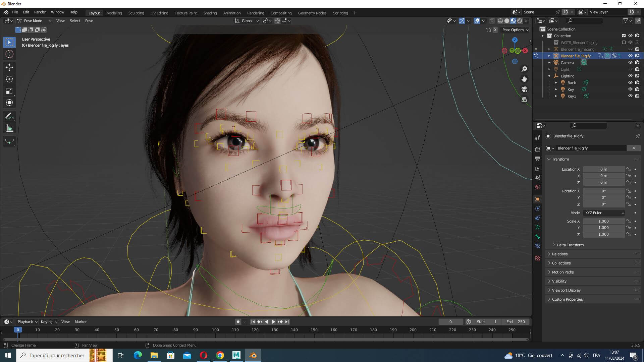Viewport: 644px width, 362px height.
Task: Toggle visibility of the Lighting collection
Action: (x=630, y=76)
